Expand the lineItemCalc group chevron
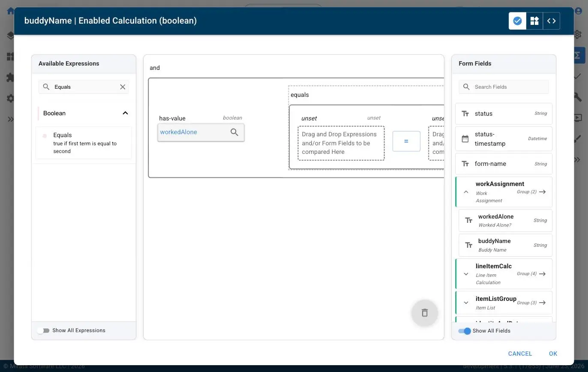The image size is (588, 372). click(466, 274)
